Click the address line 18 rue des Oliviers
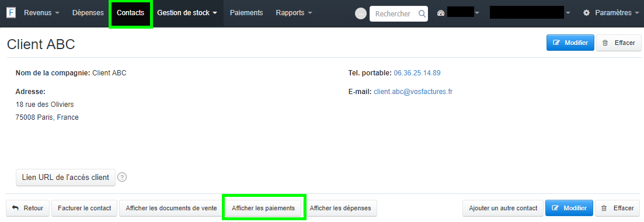Screen dimensions: 644x222 pos(45,105)
